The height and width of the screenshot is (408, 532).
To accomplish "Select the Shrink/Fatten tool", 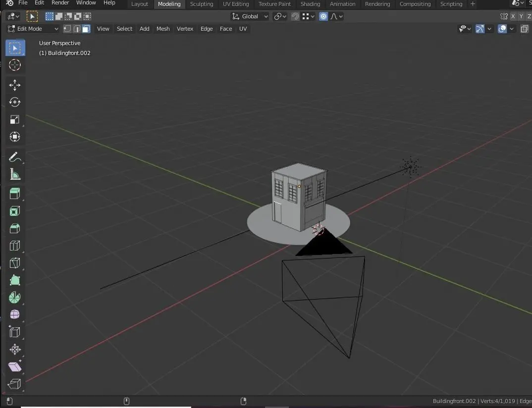I will (x=15, y=349).
